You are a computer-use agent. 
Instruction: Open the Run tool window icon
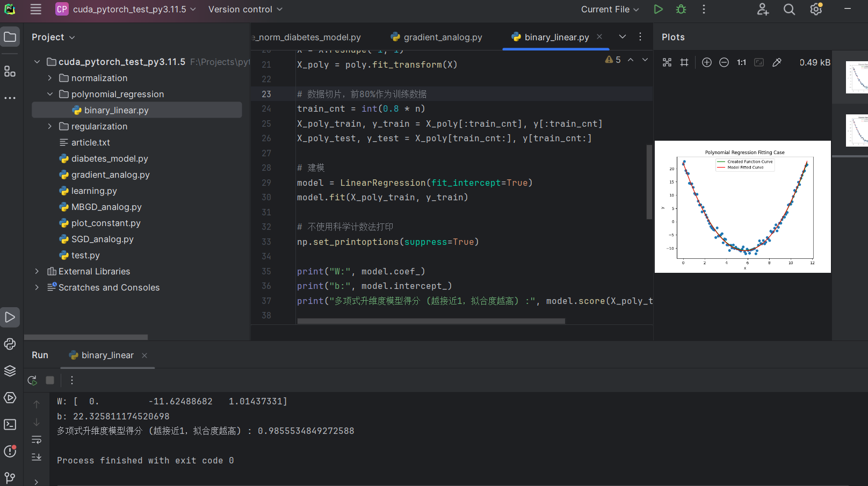click(x=10, y=317)
